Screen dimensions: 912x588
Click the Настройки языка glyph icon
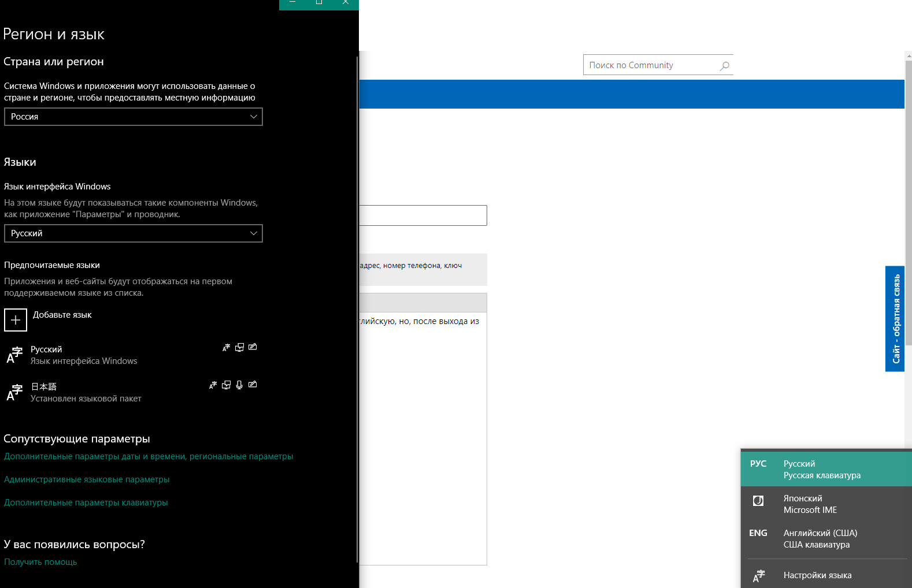[759, 576]
